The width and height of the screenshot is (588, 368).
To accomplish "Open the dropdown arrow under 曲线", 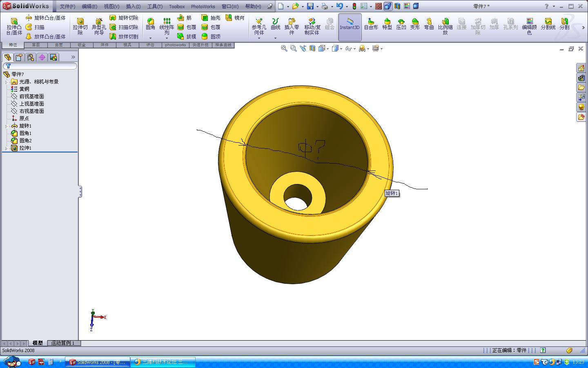I will (x=276, y=38).
